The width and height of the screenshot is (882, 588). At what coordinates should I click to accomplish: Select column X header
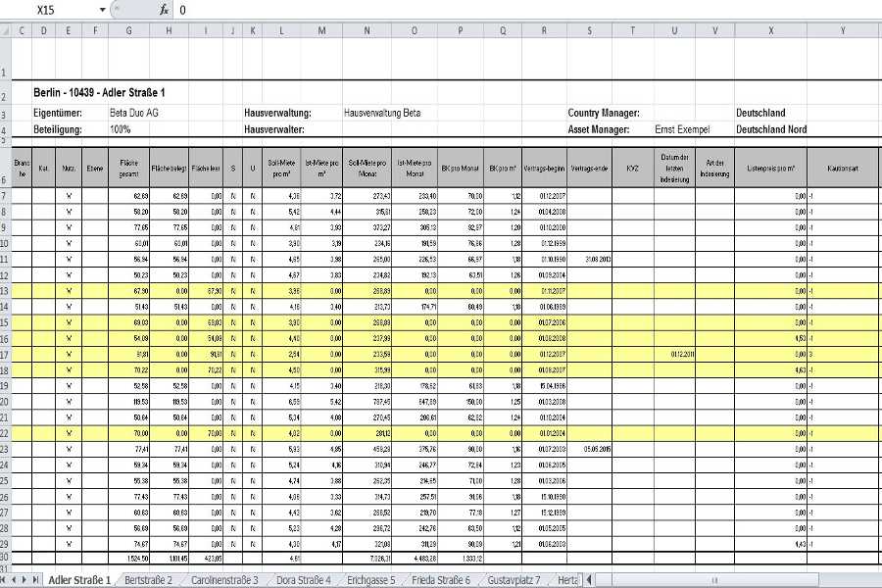pos(770,31)
